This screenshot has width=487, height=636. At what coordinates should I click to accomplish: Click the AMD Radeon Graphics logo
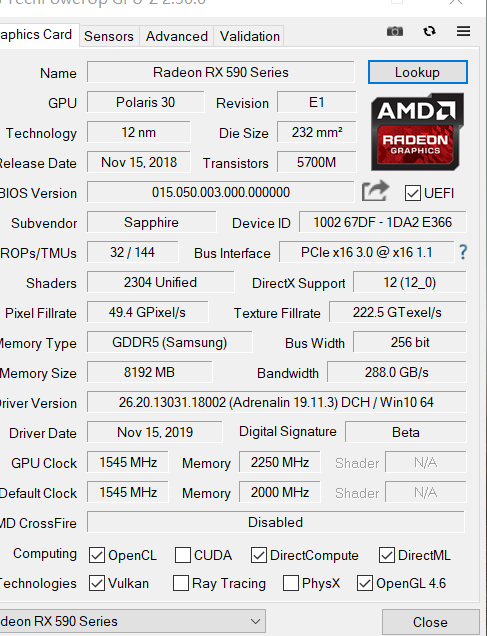tap(417, 131)
